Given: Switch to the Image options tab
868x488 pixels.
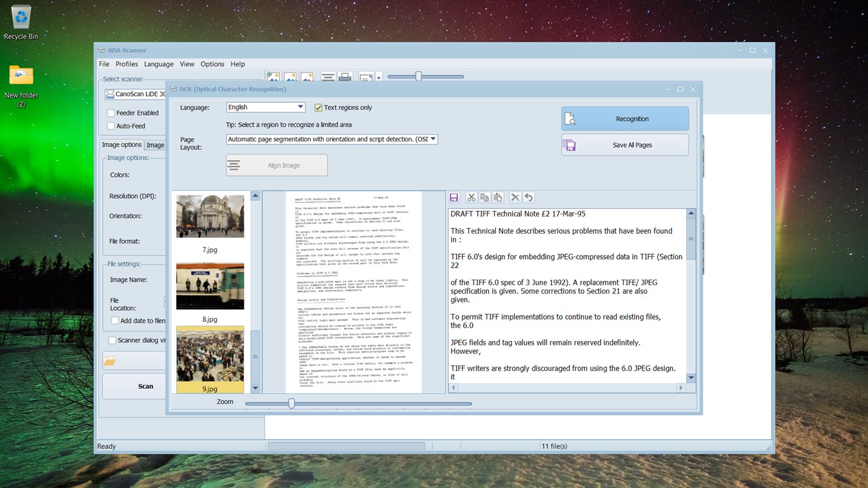Looking at the screenshot, I should [x=122, y=144].
